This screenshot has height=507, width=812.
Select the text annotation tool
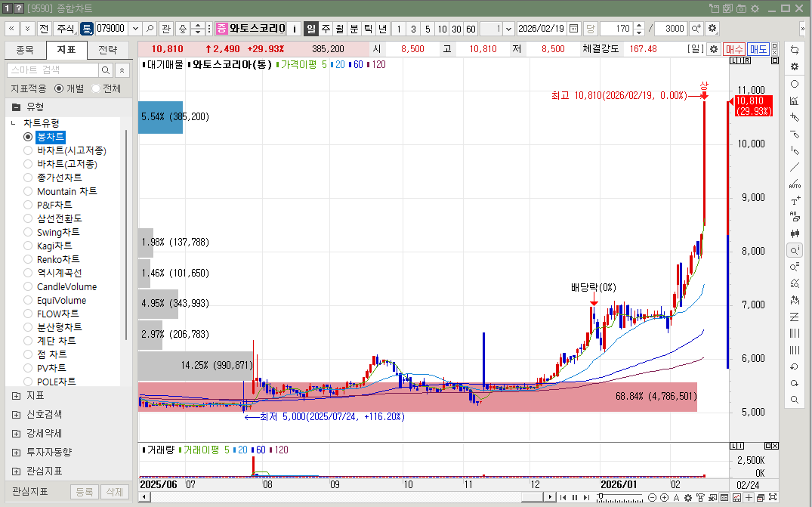click(x=795, y=201)
